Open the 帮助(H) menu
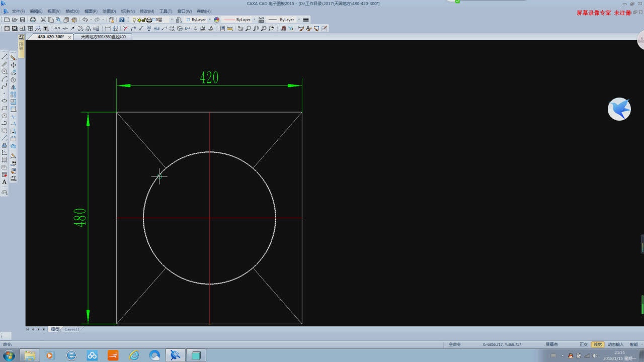 (x=204, y=11)
